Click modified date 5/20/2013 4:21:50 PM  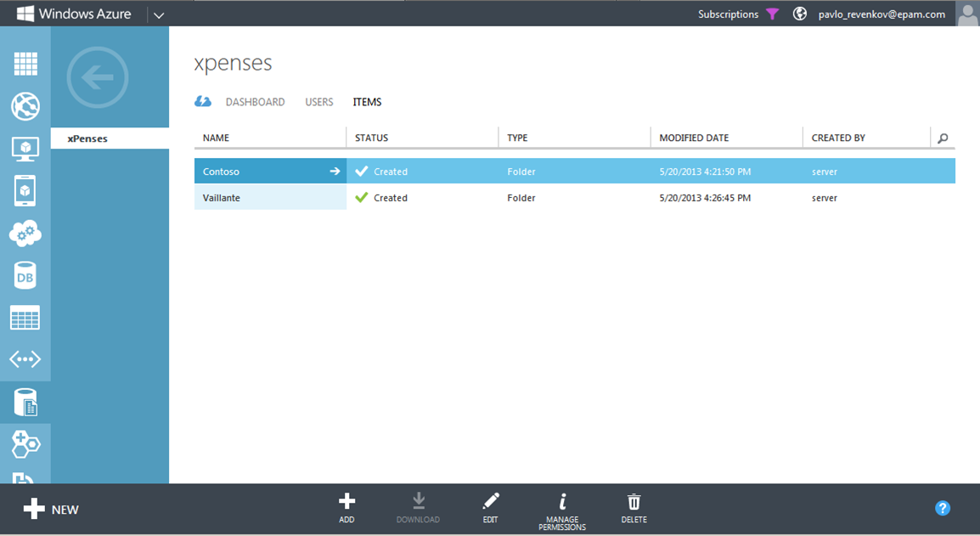tap(705, 172)
